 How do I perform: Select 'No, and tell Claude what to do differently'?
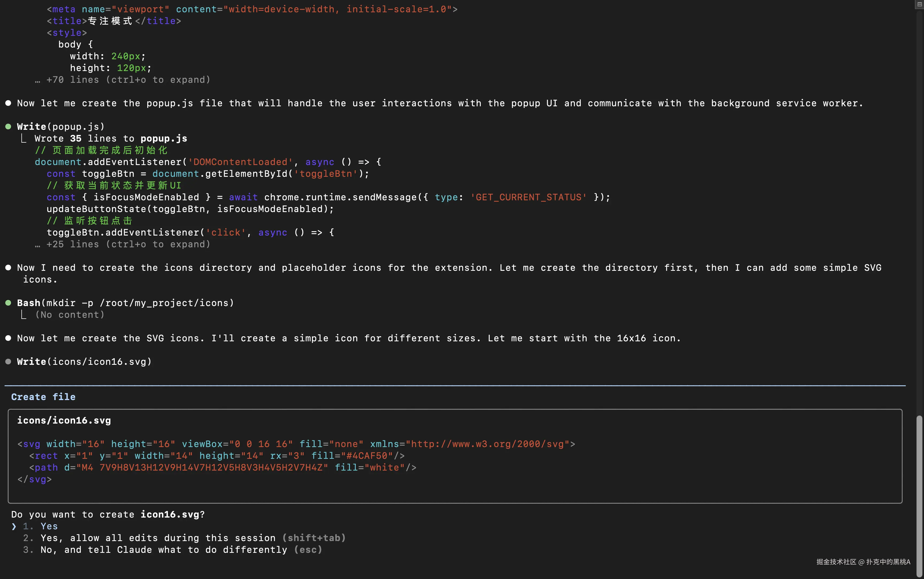coord(164,550)
